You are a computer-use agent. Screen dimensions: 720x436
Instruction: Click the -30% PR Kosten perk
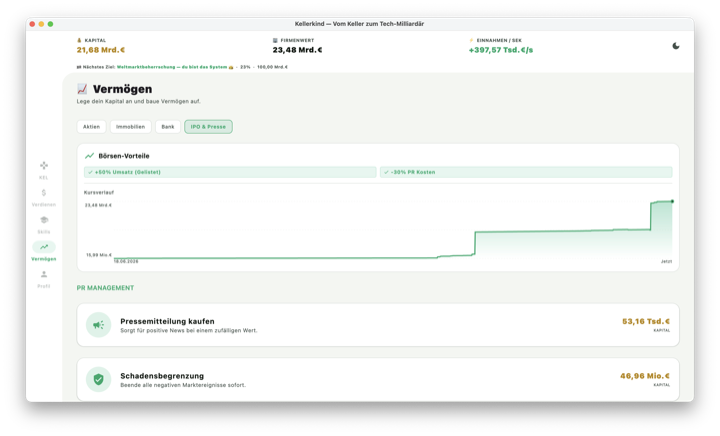tap(526, 172)
